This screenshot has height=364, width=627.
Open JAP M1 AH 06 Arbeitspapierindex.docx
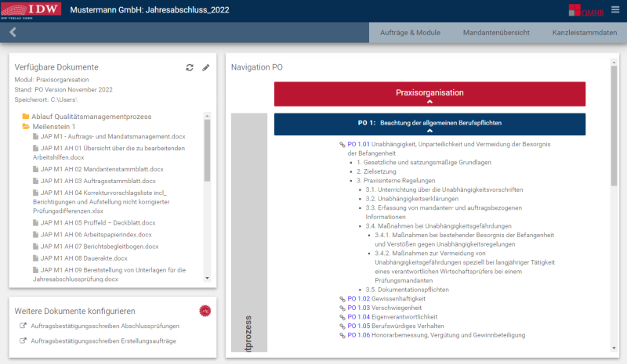[x=92, y=235]
